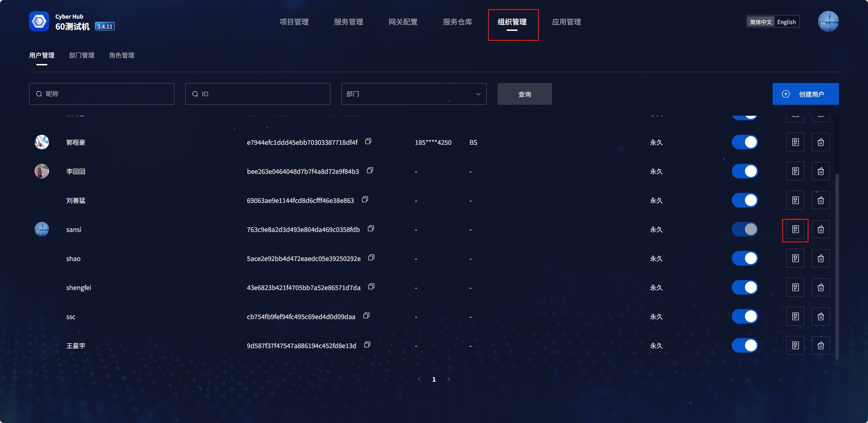
Task: Copy sansi's user ID
Action: coord(370,229)
